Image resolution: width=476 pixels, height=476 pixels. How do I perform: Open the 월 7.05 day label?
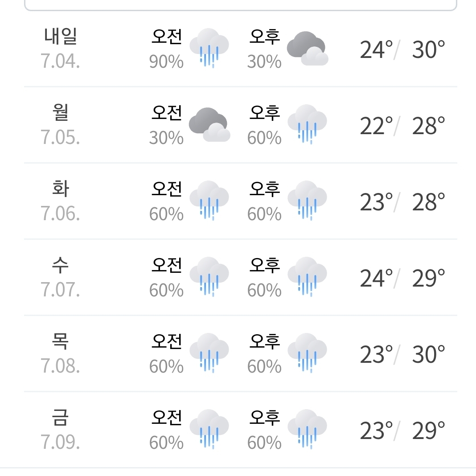[61, 124]
